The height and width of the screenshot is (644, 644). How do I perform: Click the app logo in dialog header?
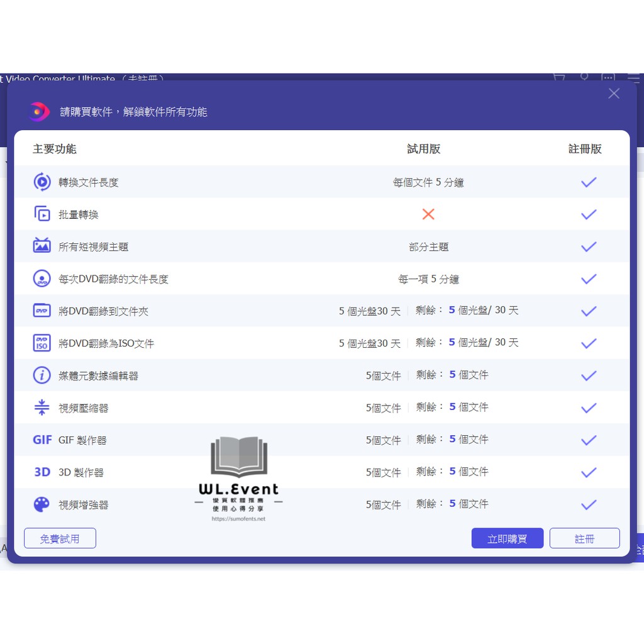(39, 112)
